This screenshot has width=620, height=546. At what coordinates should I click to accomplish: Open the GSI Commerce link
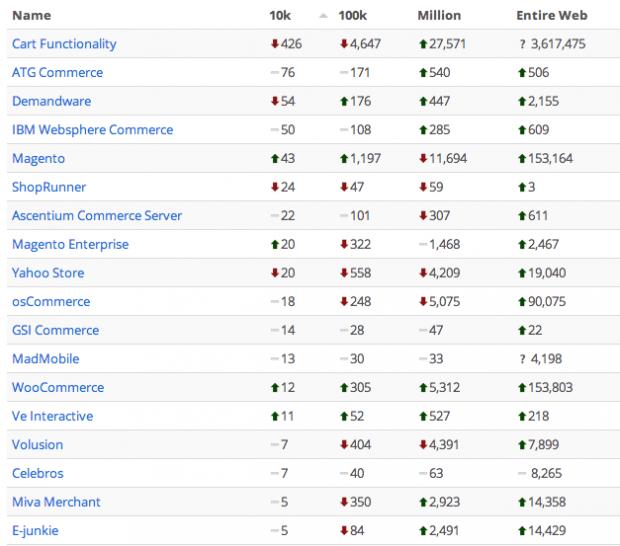55,330
